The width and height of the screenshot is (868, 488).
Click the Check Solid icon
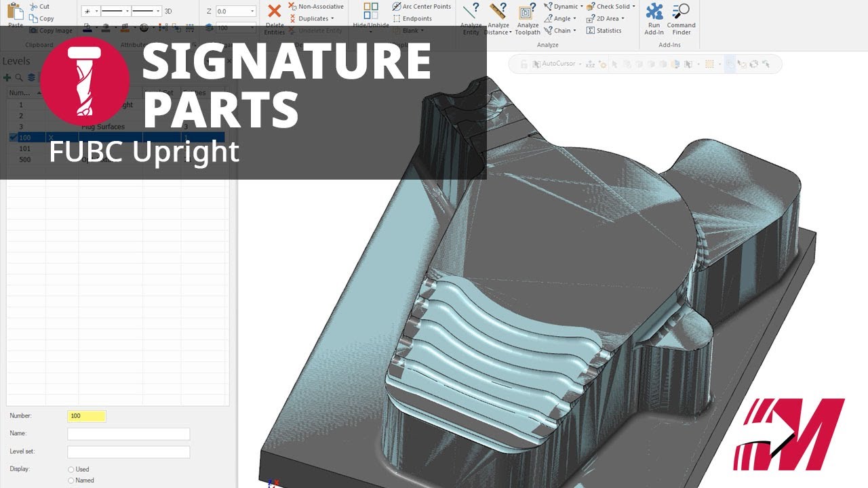point(591,7)
